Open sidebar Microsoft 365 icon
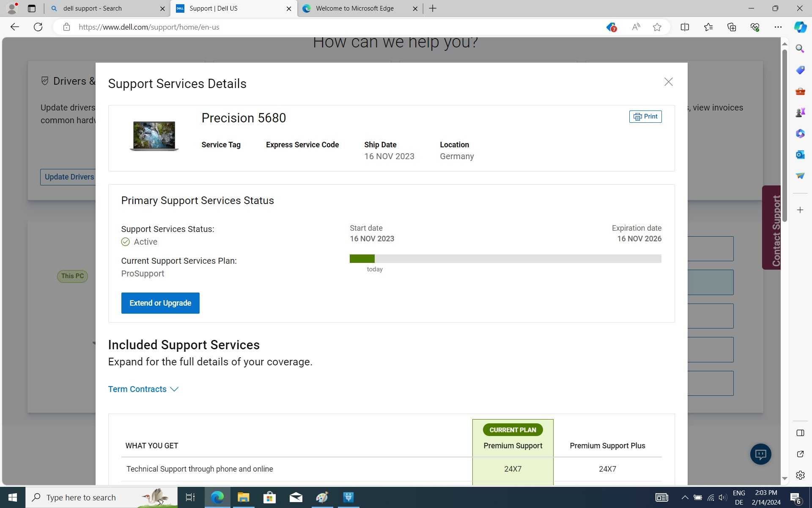Viewport: 812px width, 508px height. (x=800, y=133)
